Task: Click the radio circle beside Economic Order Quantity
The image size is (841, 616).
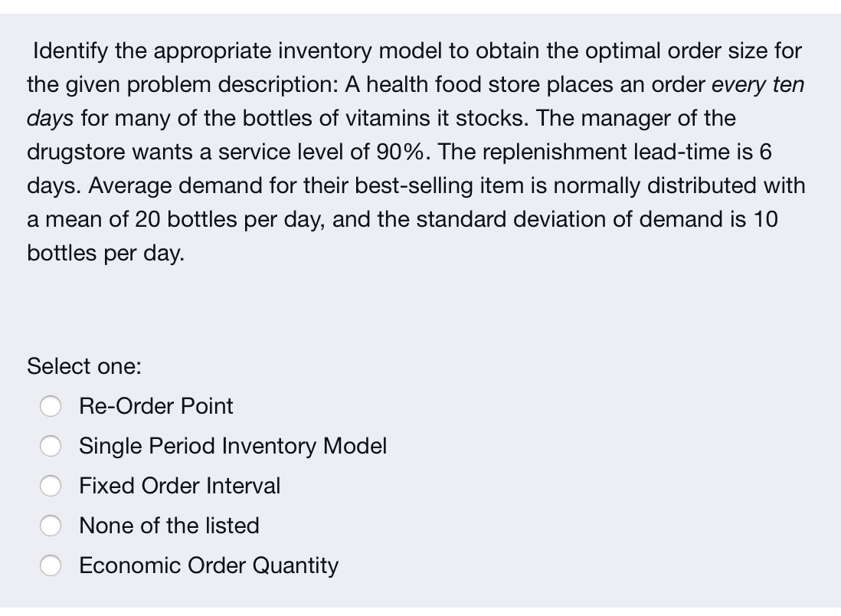Action: (x=51, y=566)
